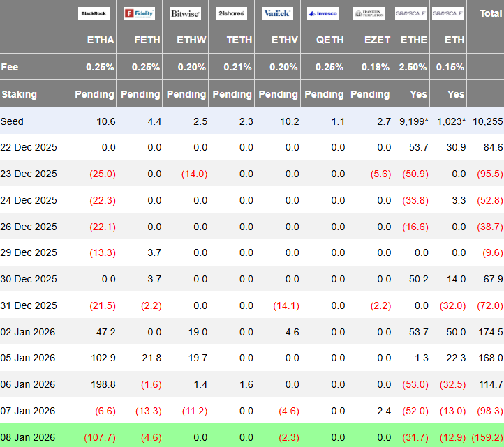Viewport: 504px width, 447px height.
Task: Click the Yes staking status under ETHE
Action: 419,94
